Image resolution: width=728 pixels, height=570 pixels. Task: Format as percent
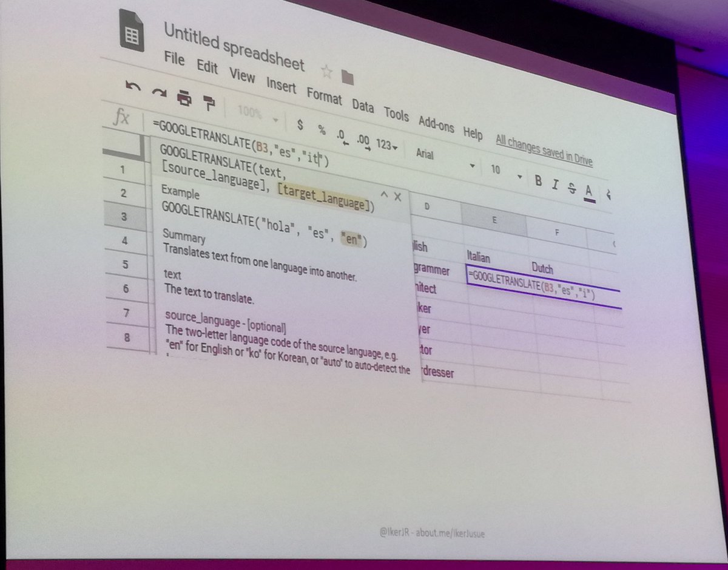pos(322,129)
